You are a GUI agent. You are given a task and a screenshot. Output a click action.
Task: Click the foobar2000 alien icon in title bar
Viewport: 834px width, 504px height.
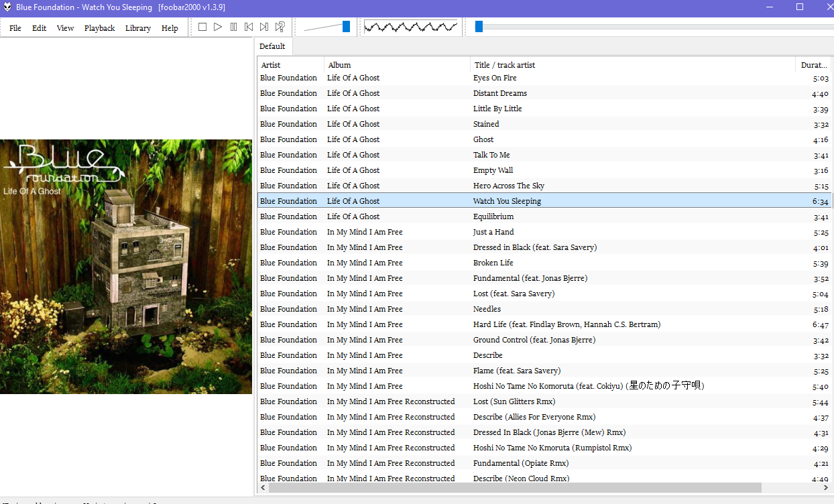[x=7, y=7]
